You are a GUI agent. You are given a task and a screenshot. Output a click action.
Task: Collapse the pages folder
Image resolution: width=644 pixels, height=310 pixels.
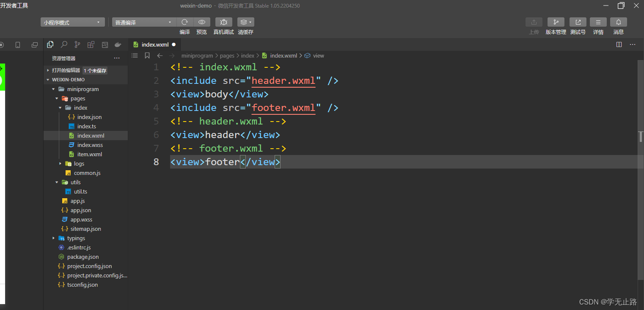[57, 98]
